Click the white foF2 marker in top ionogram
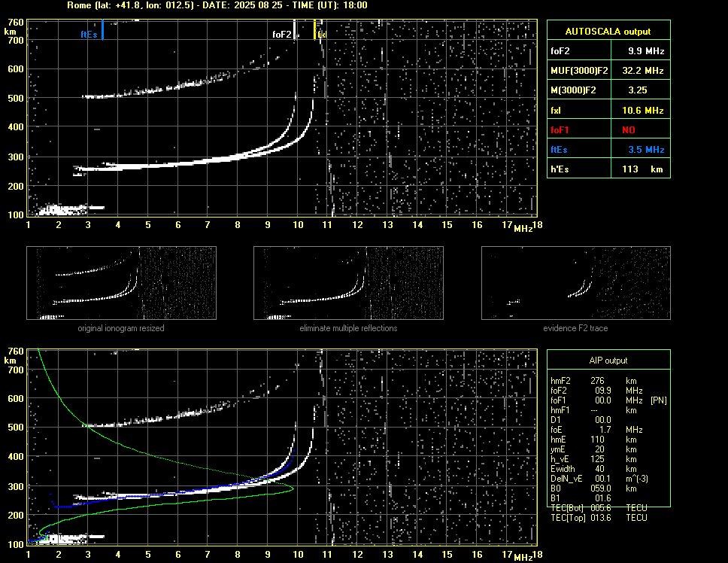 pos(294,29)
